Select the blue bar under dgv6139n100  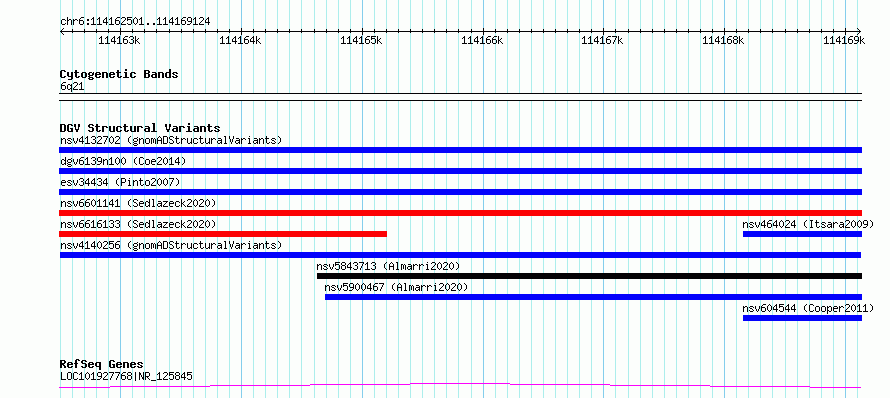460,171
